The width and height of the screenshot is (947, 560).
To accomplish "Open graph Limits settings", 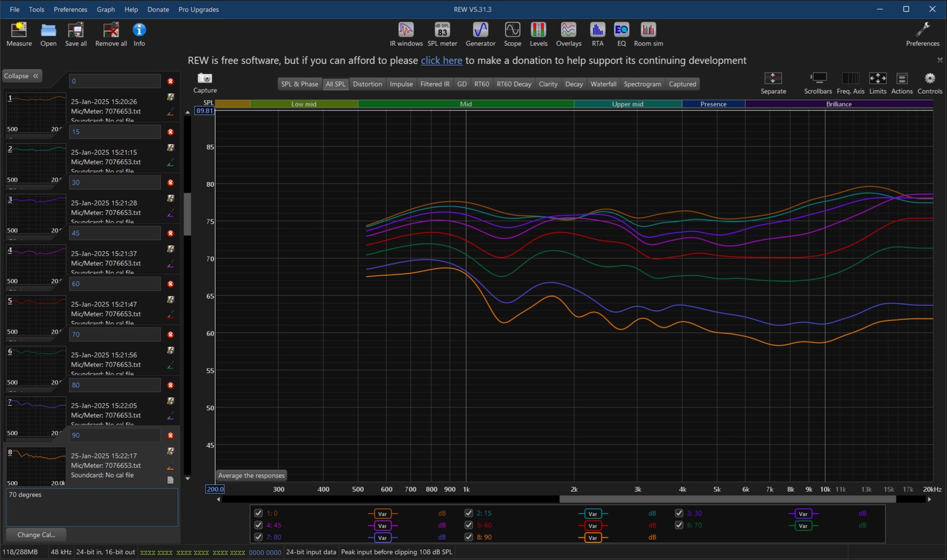I will point(878,79).
